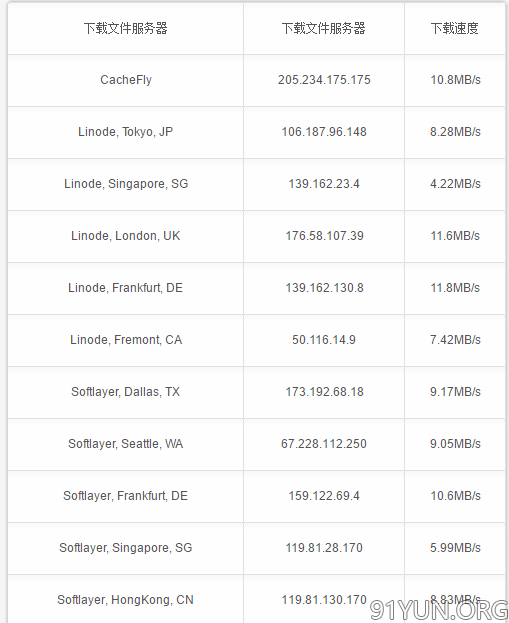Click the 9.17MB/s speed value
The height and width of the screenshot is (623, 509).
[455, 392]
